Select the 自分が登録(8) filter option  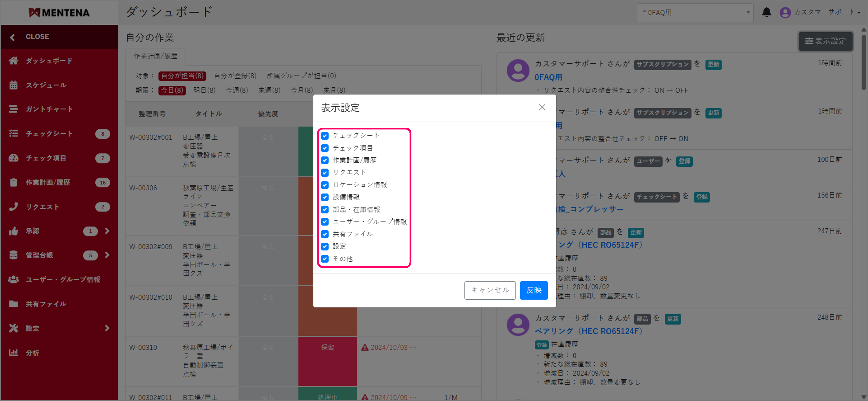click(x=235, y=76)
